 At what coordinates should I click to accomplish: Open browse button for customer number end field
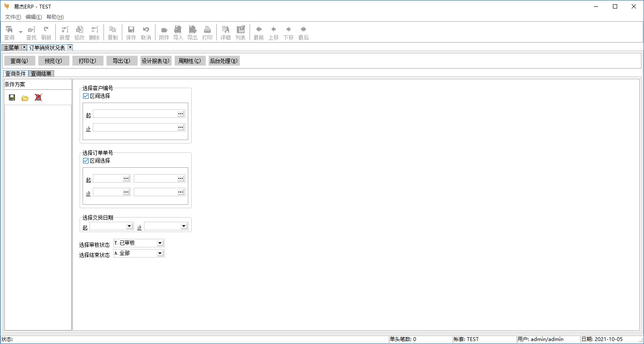181,127
